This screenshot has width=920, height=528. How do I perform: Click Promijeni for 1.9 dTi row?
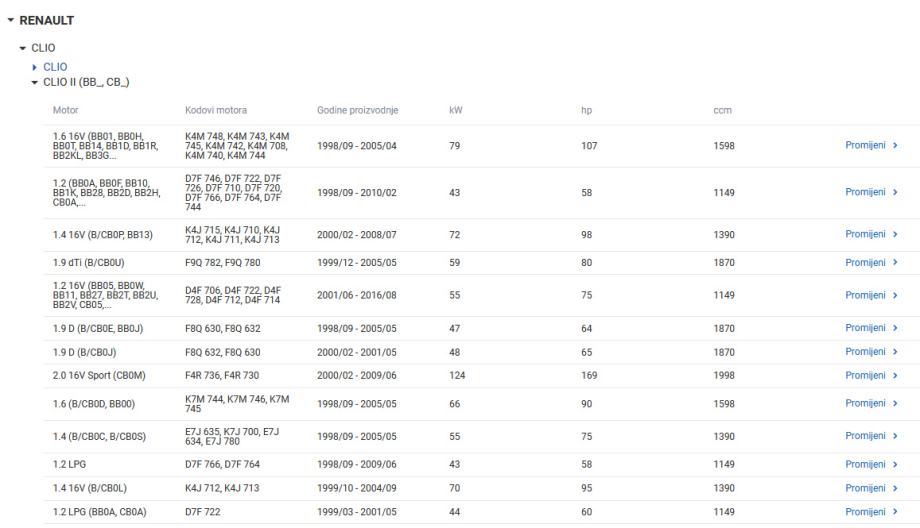pyautogui.click(x=865, y=262)
